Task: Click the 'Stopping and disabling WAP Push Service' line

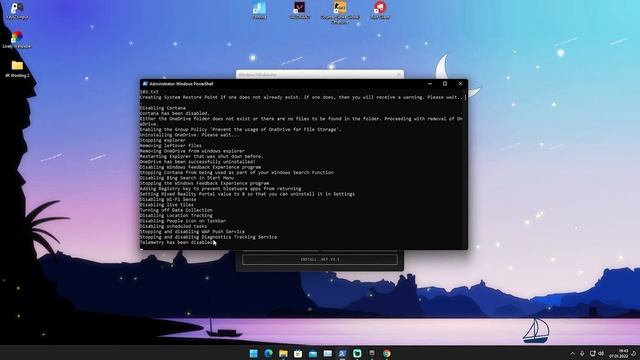Action: pos(192,231)
